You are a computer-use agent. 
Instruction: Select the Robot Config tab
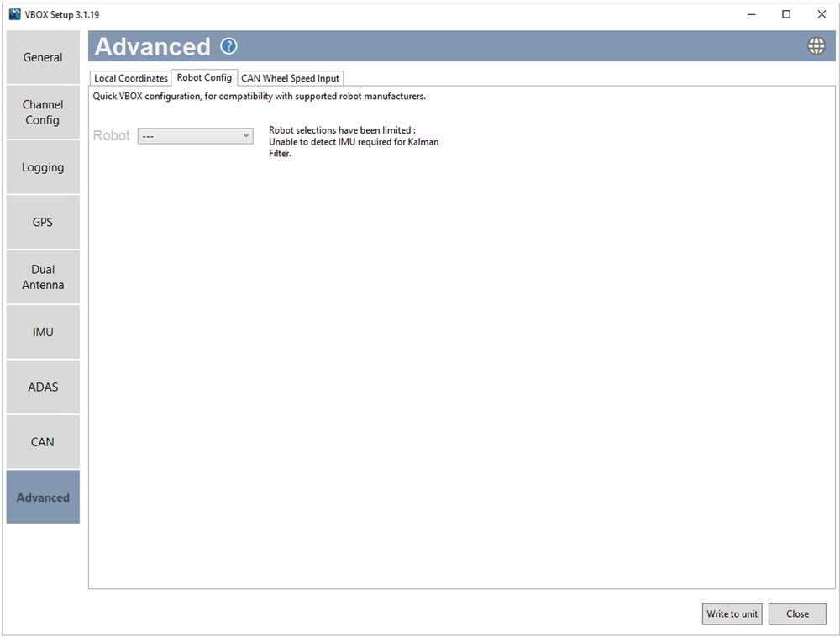[204, 77]
